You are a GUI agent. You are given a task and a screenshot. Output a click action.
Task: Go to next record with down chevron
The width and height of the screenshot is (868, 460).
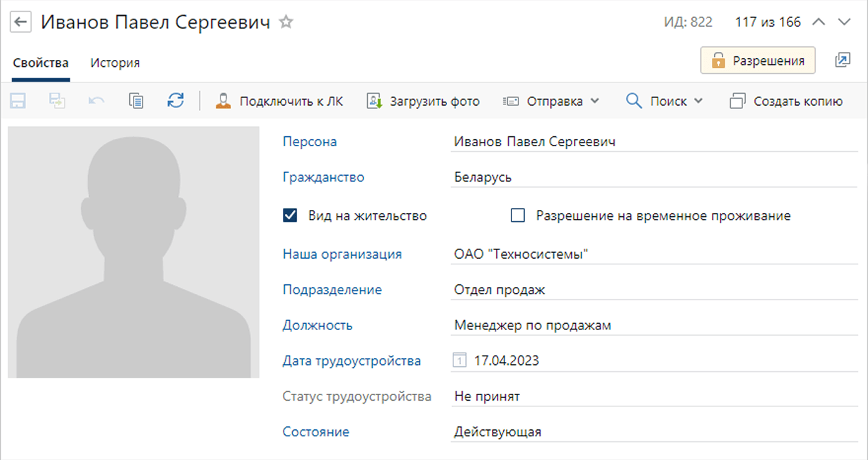844,22
